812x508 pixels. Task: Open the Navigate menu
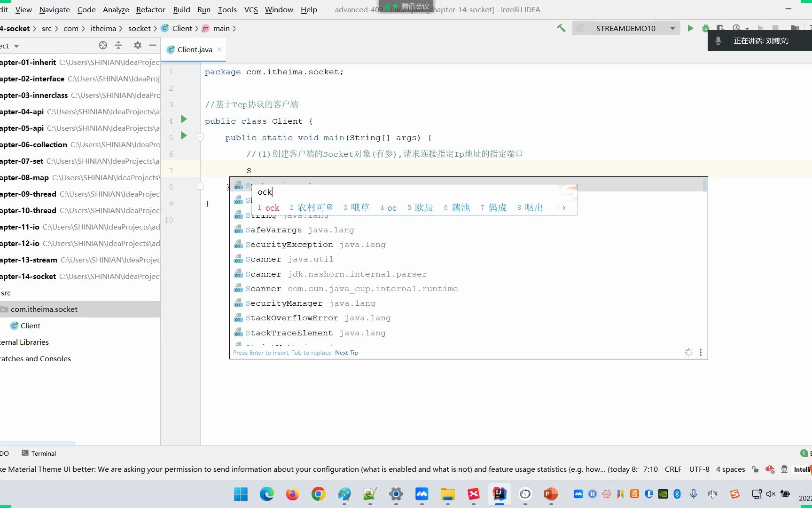(x=55, y=9)
